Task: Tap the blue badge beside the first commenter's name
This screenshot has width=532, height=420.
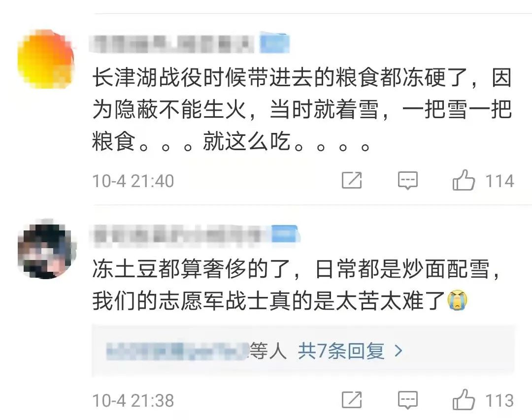Action: coord(275,43)
